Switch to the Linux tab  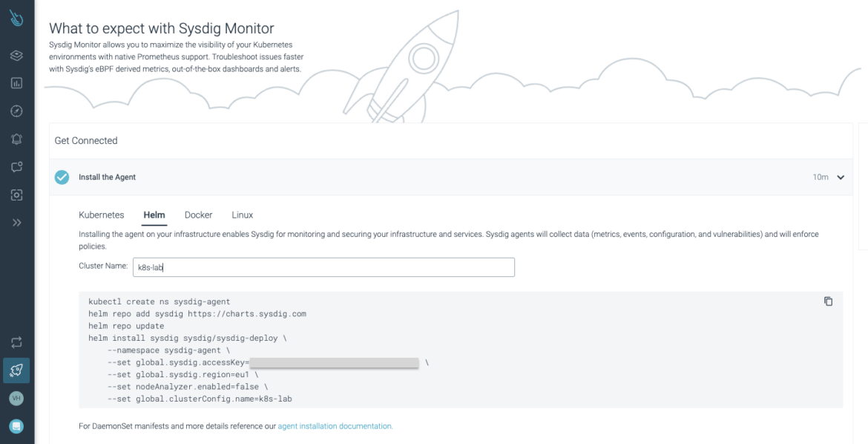click(x=243, y=215)
